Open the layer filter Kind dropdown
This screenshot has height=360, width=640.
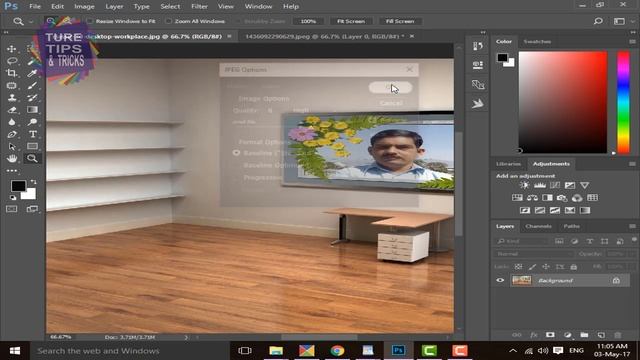pyautogui.click(x=521, y=241)
